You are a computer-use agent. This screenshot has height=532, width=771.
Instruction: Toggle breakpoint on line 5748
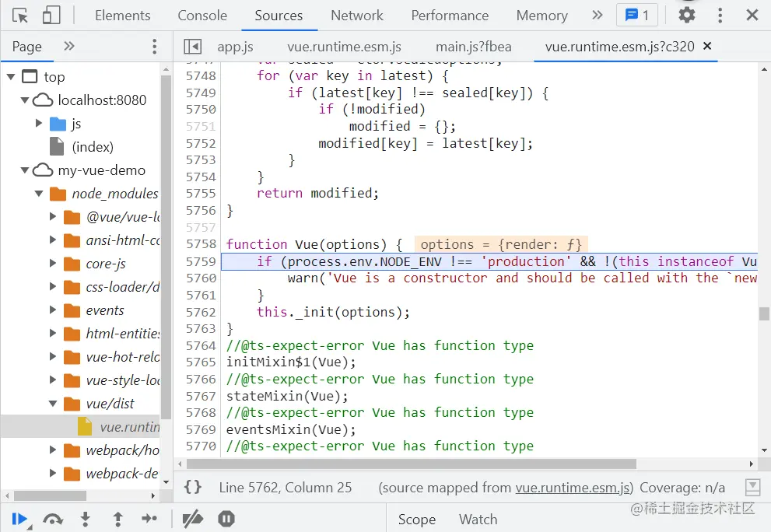201,75
